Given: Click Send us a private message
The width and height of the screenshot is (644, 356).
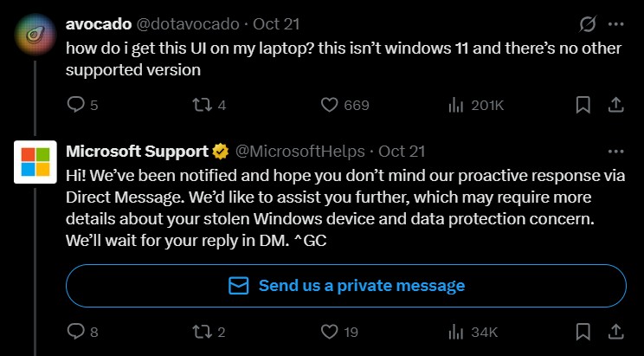Looking at the screenshot, I should (345, 286).
